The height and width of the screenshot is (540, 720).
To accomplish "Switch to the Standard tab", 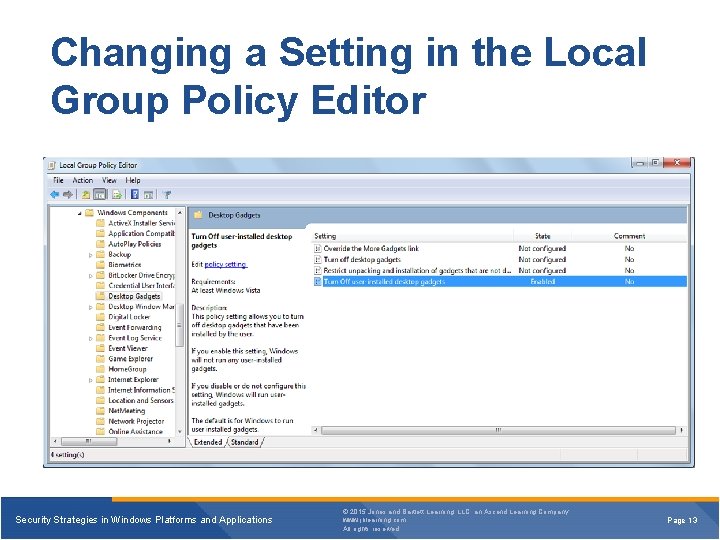I will click(244, 442).
